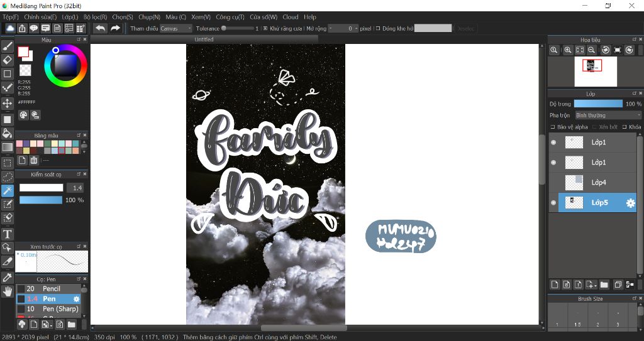
Task: Click the transparent color swatch
Action: (25, 70)
